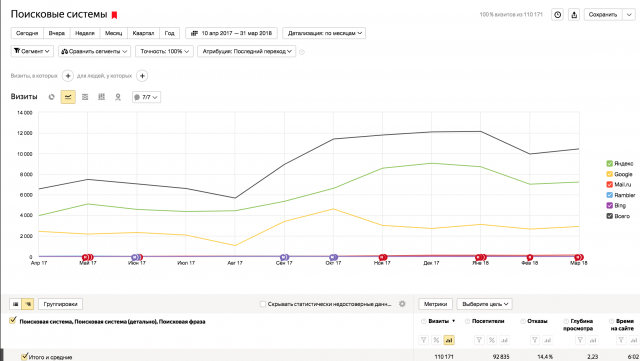The width and height of the screenshot is (640, 361).
Task: Toggle the Mail.ru legend checkbox
Action: coord(609,185)
